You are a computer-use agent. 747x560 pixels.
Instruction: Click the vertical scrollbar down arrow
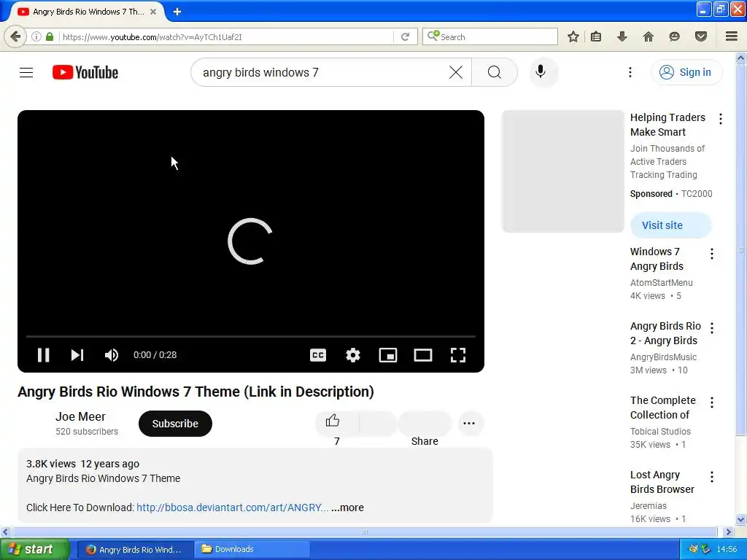click(x=741, y=519)
